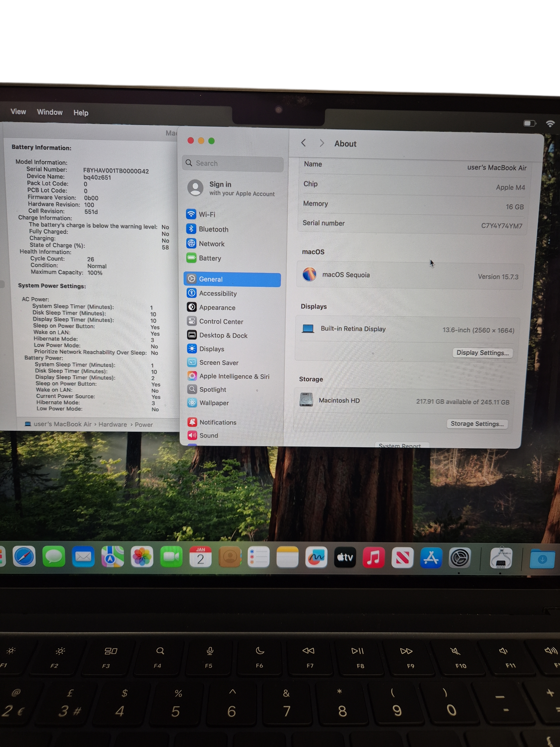Open Wi-Fi settings in sidebar
This screenshot has width=560, height=747.
tap(206, 214)
